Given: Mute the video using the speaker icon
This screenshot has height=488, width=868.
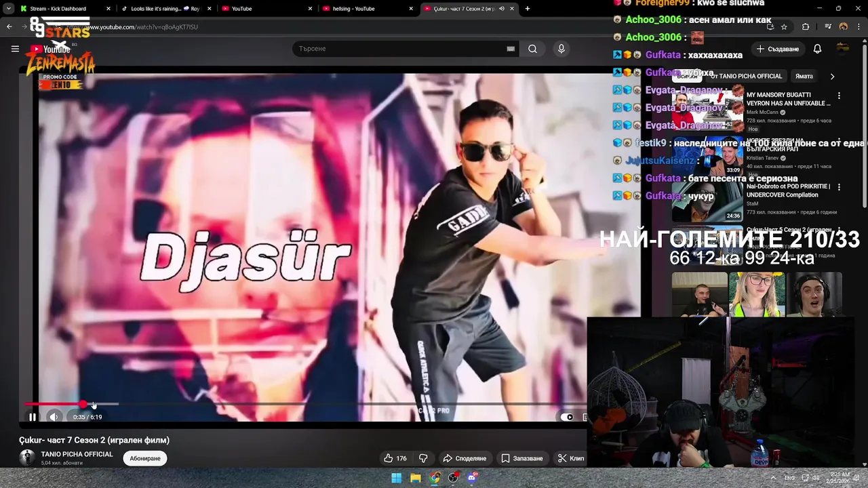Looking at the screenshot, I should pyautogui.click(x=54, y=417).
